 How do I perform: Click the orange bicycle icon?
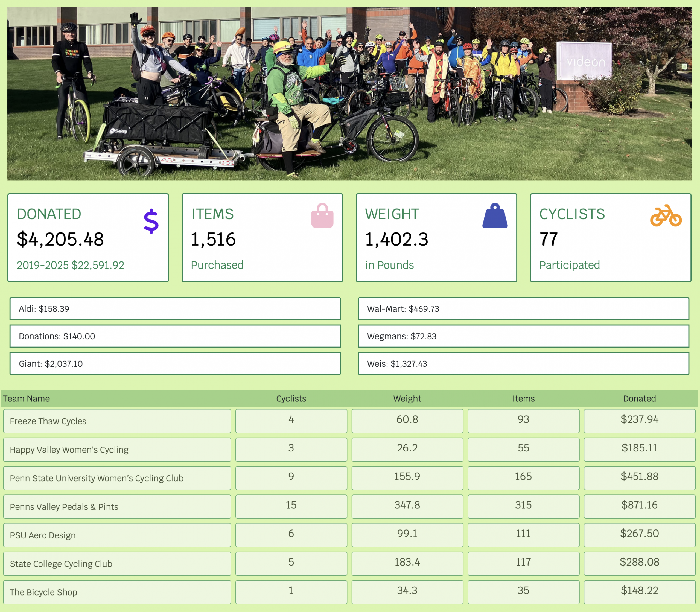point(666,216)
